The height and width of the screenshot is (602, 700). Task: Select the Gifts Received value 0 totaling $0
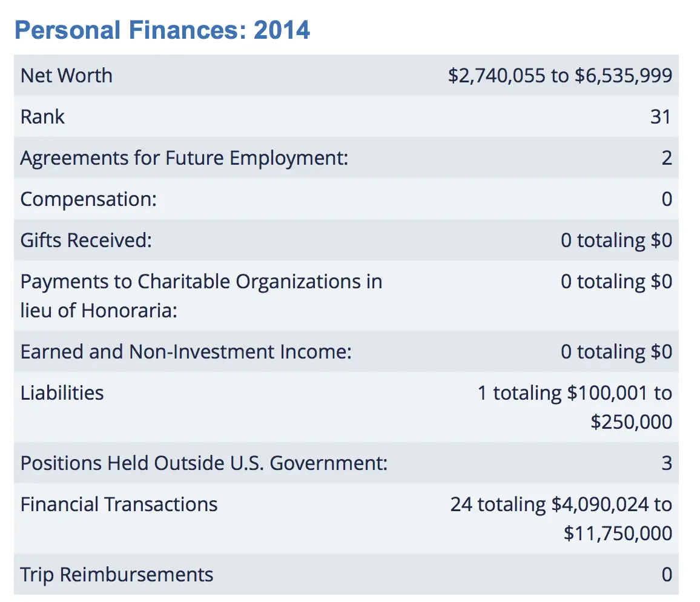(x=616, y=240)
